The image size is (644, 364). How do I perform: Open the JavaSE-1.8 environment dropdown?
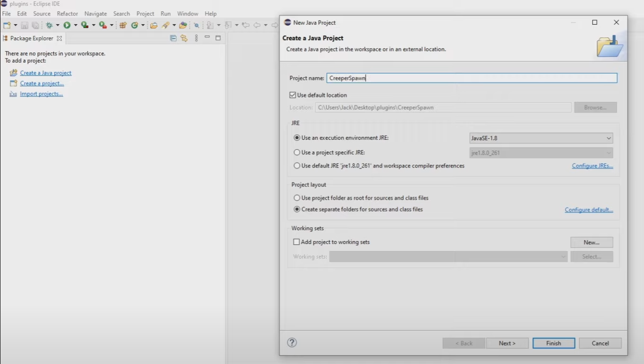click(x=541, y=138)
